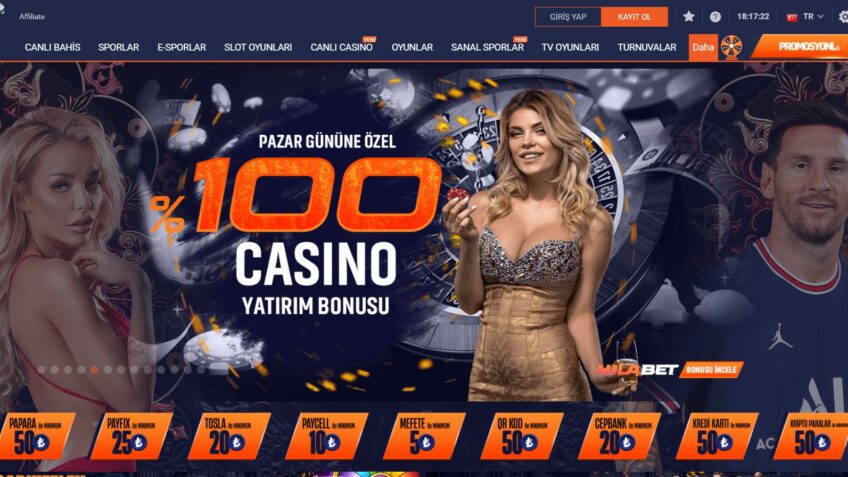Select the Payfix 25 payment badge
848x477 pixels.
click(x=131, y=436)
